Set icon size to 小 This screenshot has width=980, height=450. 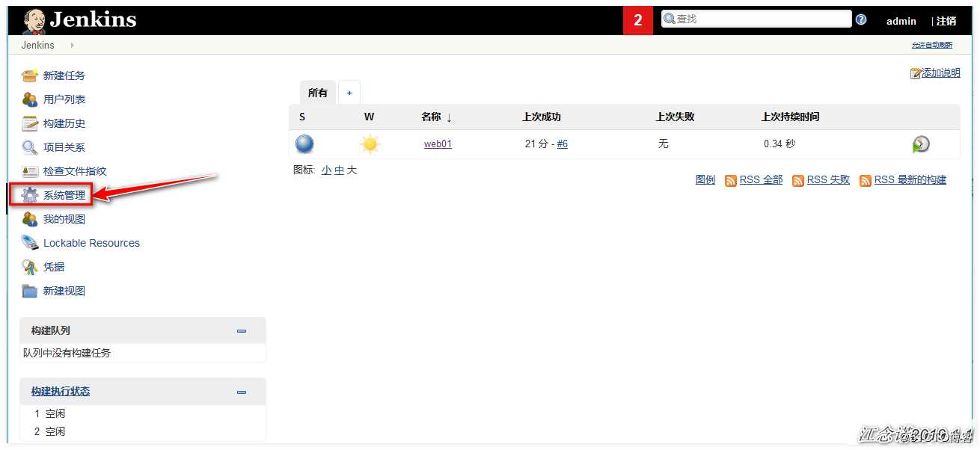coord(326,170)
